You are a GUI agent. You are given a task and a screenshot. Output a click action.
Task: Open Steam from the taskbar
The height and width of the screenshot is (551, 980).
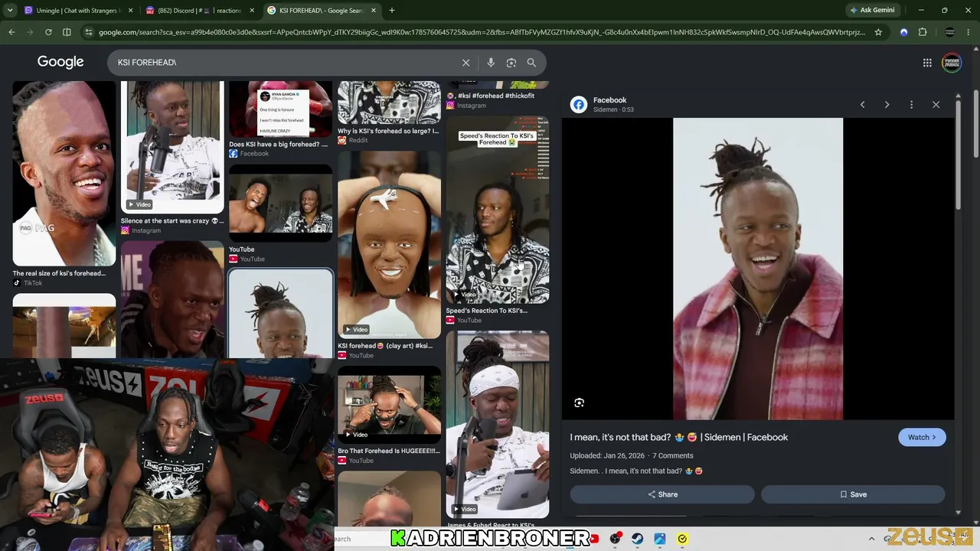click(637, 539)
